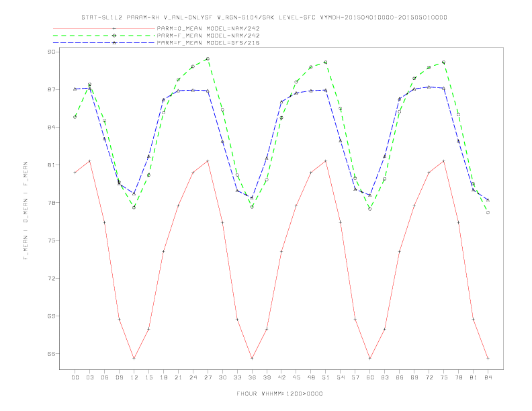The image size is (532, 411).
Task: Click y-axis tick label 90
Action: click(x=51, y=52)
